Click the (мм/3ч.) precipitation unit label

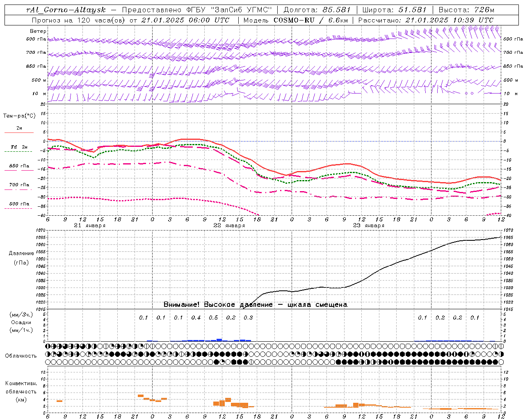click(21, 315)
